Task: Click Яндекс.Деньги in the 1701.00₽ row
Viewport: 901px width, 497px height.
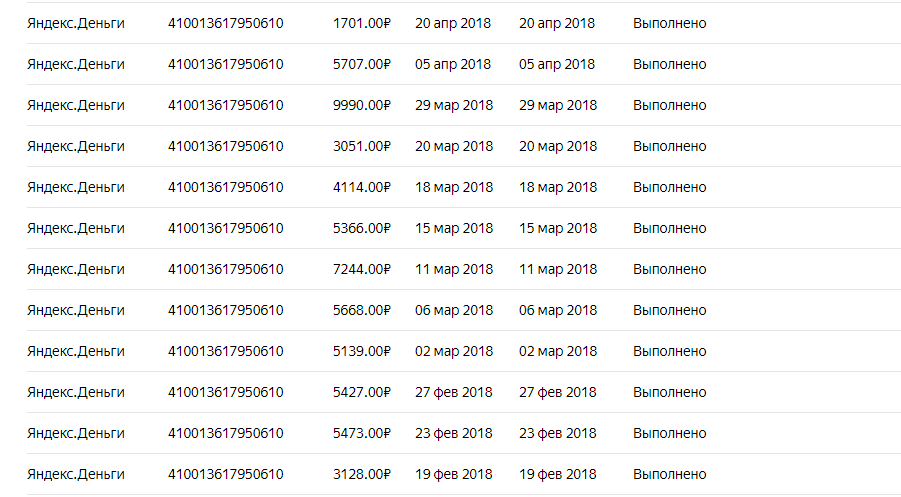Action: (76, 23)
